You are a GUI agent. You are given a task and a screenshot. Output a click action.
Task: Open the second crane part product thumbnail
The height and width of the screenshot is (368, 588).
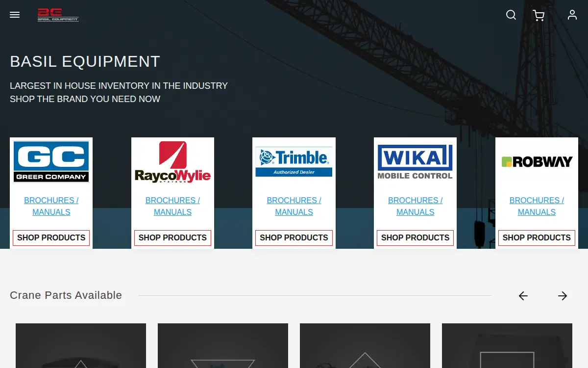point(223,345)
